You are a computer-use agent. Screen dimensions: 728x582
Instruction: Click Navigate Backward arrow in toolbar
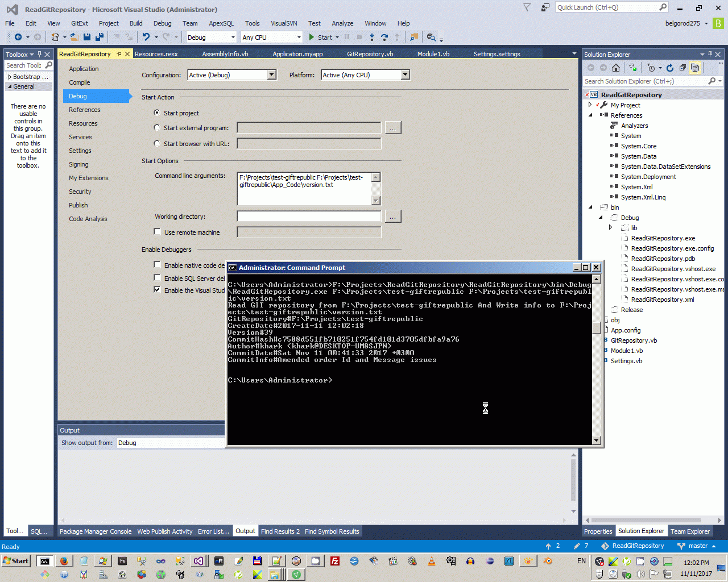point(18,37)
